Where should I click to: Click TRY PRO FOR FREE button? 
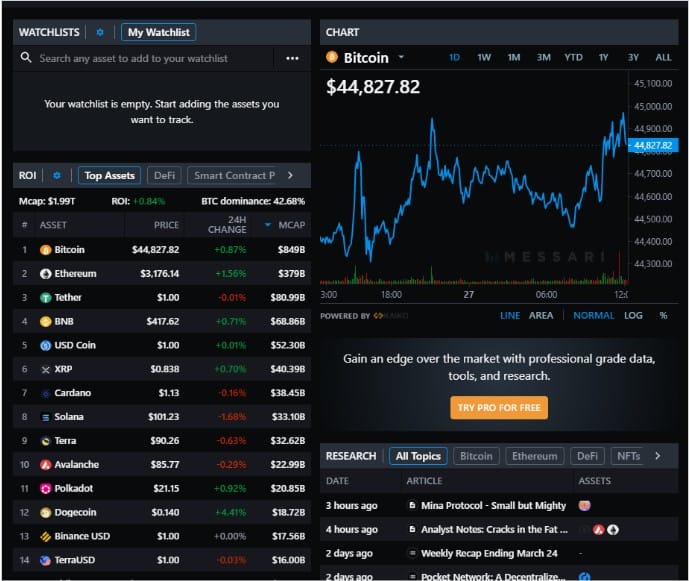click(499, 407)
